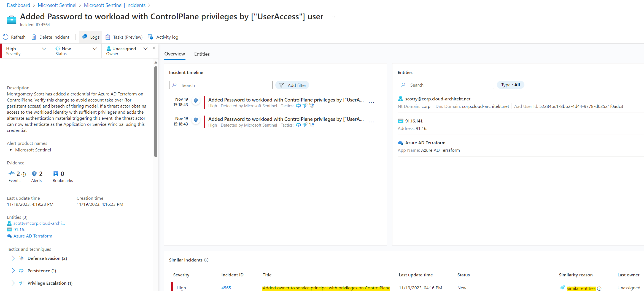Open Tasks (Preview) panel
644x291 pixels.
(124, 37)
